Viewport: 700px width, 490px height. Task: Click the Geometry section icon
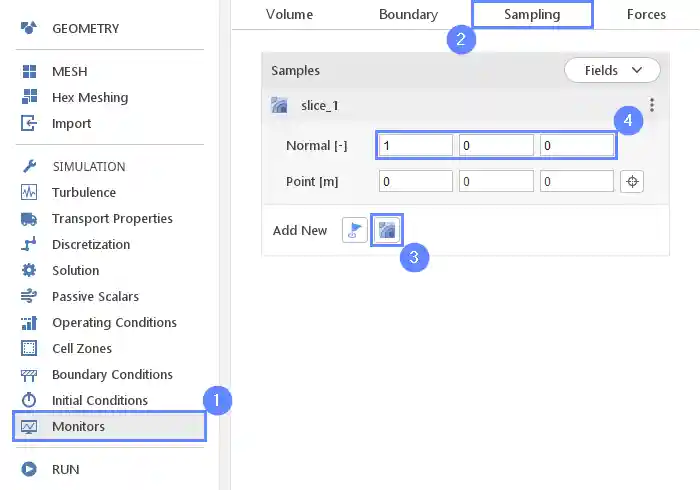[x=29, y=28]
